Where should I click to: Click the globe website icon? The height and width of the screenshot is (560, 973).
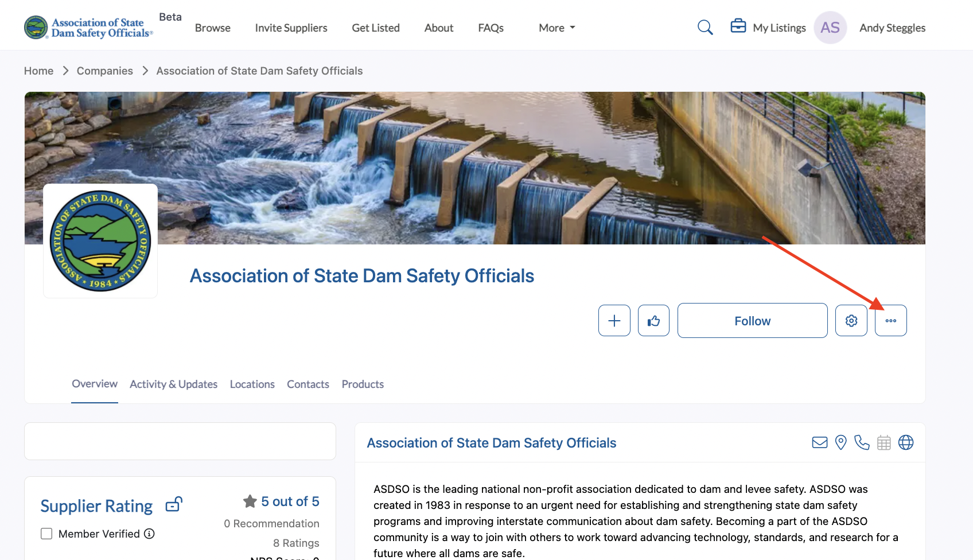[x=906, y=442]
